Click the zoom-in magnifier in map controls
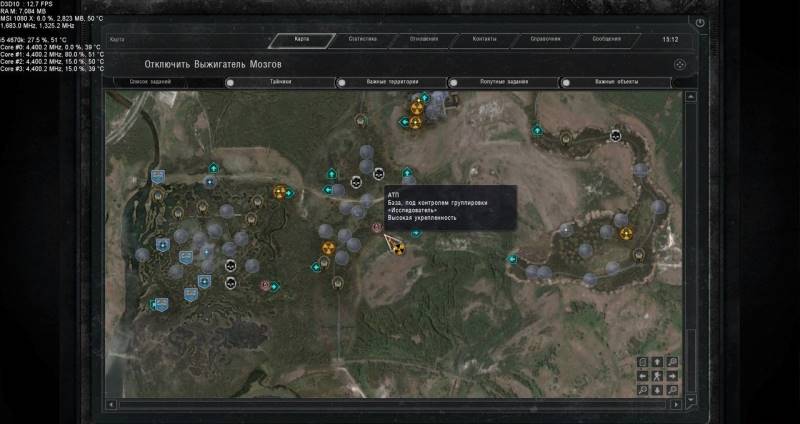 672,362
